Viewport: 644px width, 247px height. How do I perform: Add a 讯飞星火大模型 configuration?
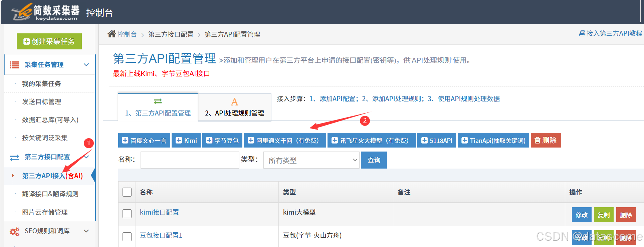372,141
